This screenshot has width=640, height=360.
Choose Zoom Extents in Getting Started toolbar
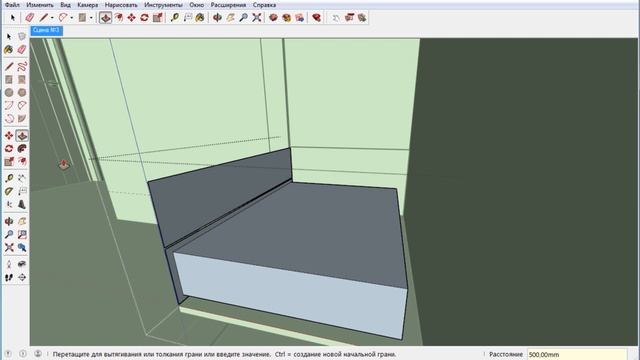click(x=257, y=18)
